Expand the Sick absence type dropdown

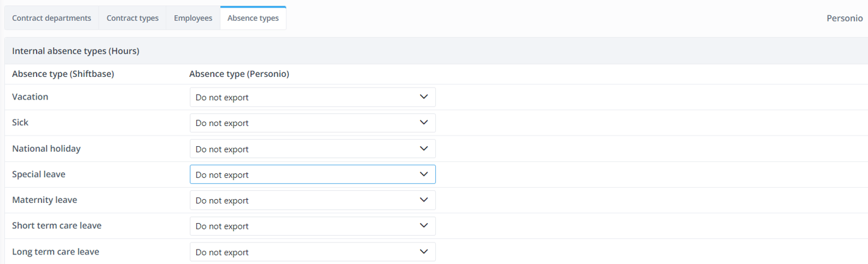312,123
